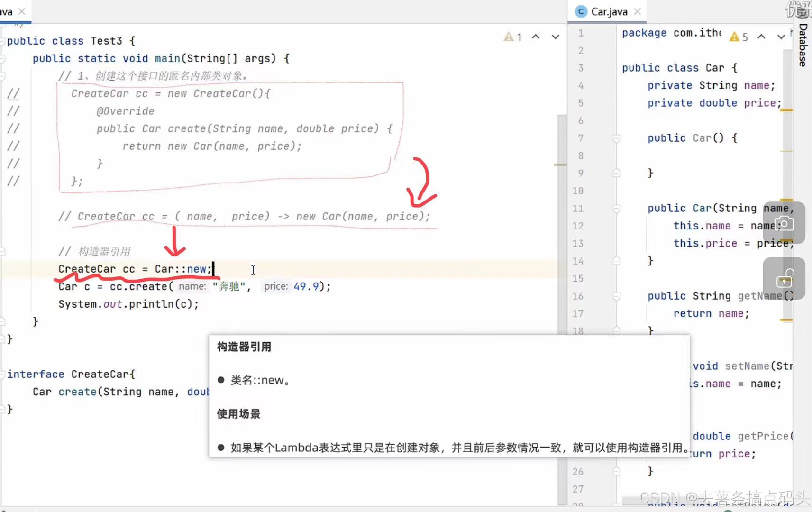
Task: Click the 构造器引用 heading in the popup
Action: [x=244, y=347]
